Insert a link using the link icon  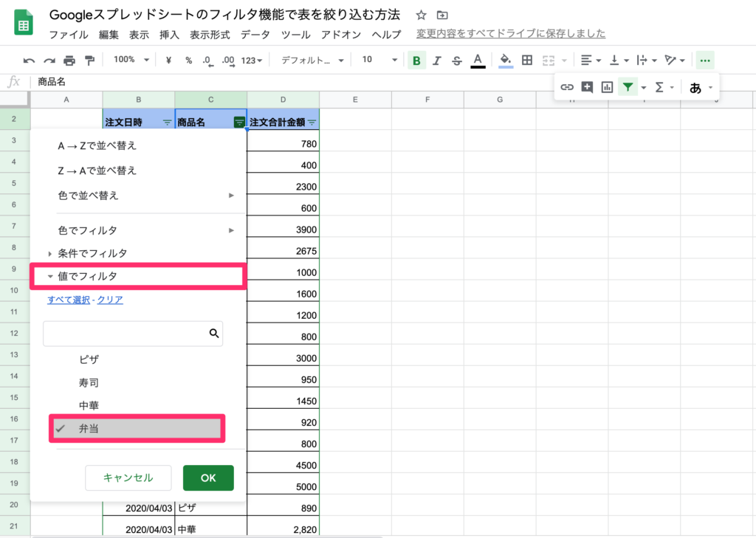pos(568,87)
